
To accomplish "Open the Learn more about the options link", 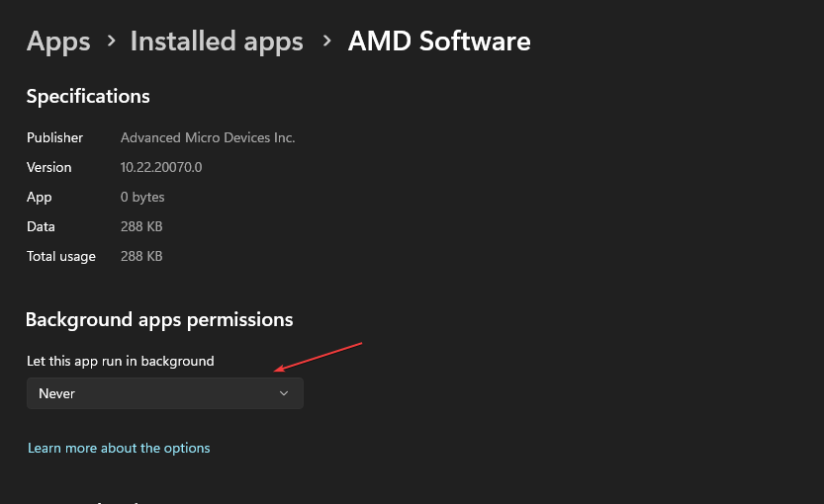I will pyautogui.click(x=119, y=448).
